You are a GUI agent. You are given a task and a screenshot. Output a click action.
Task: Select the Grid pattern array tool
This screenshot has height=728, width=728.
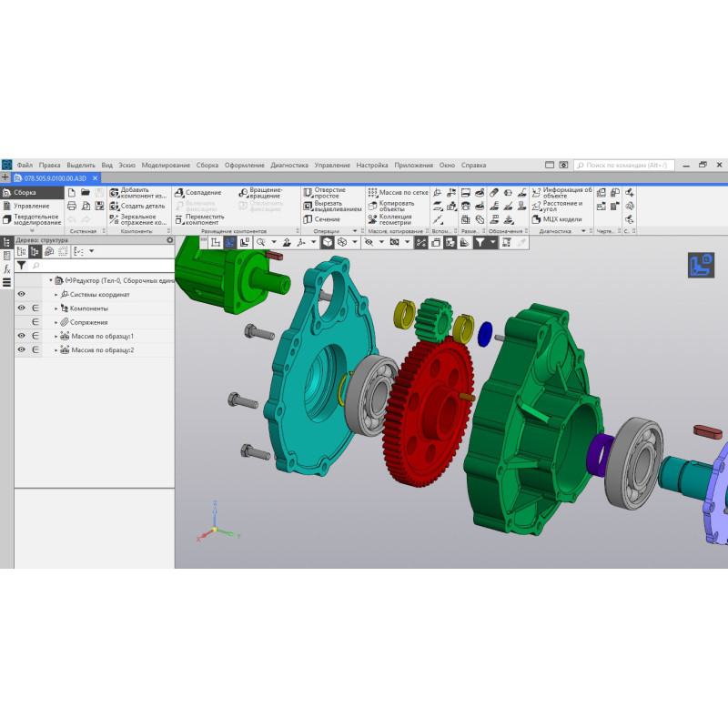point(372,193)
